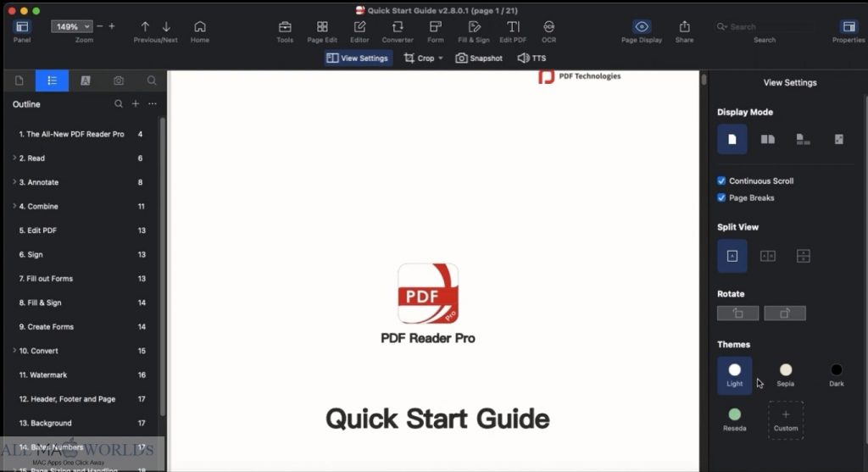
Task: Select horizontal split view
Action: [804, 256]
